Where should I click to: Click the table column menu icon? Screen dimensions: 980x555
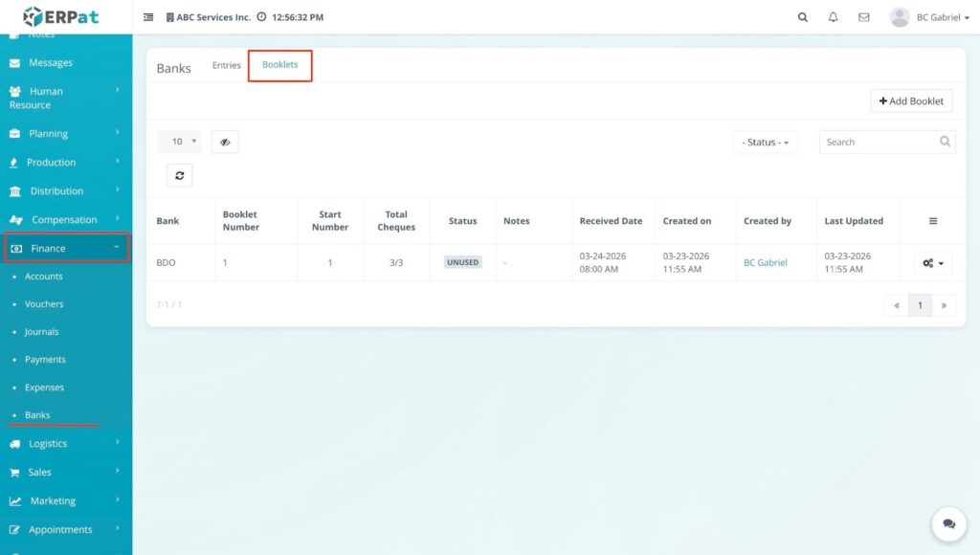click(933, 221)
